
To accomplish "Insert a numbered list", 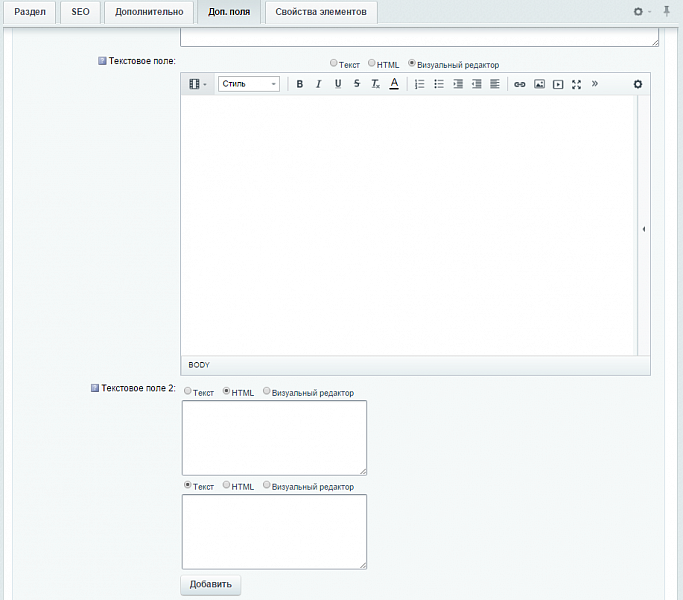I will click(x=420, y=85).
